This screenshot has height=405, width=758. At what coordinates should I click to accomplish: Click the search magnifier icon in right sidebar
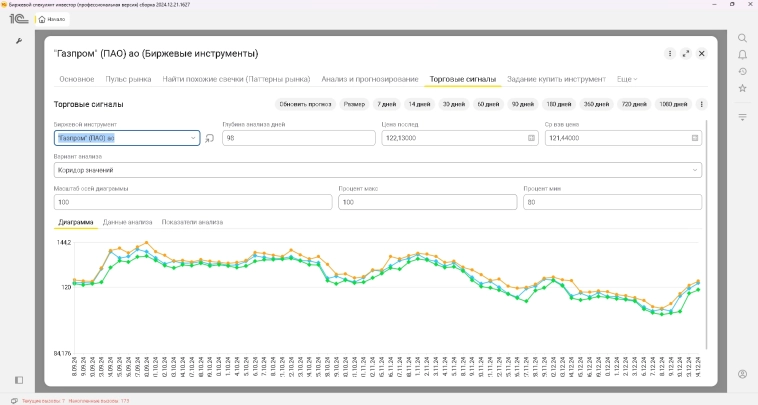pos(742,38)
